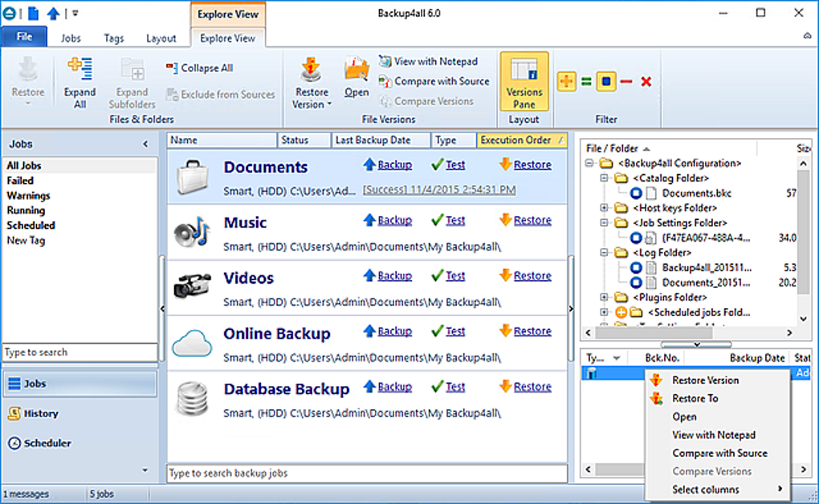Viewport: 819px width, 504px height.
Task: Click View with Notepad in ribbon
Action: click(428, 61)
